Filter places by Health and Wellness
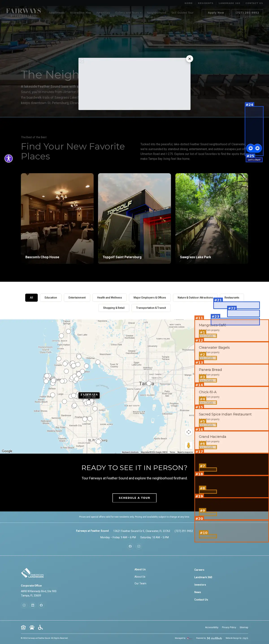The image size is (269, 644). click(x=109, y=298)
